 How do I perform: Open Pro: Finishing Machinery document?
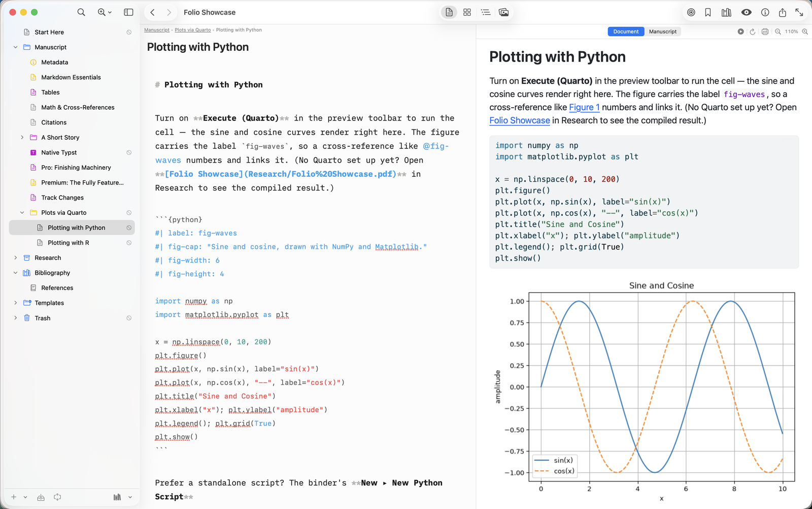click(76, 168)
